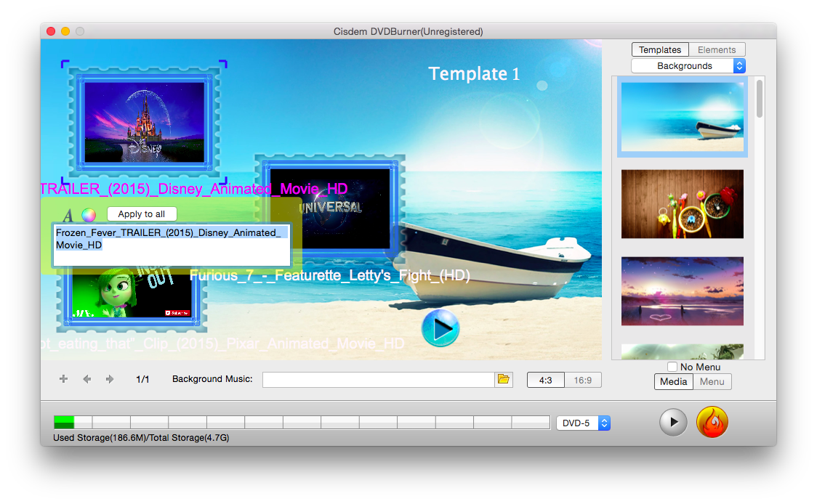The width and height of the screenshot is (817, 504).
Task: Select 4:3 aspect ratio
Action: pyautogui.click(x=546, y=380)
